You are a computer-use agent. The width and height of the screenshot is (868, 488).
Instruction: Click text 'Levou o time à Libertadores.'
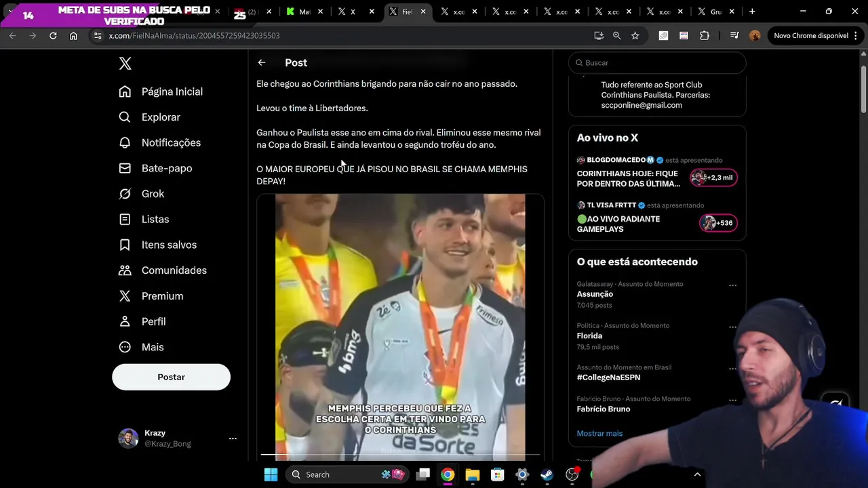point(312,108)
